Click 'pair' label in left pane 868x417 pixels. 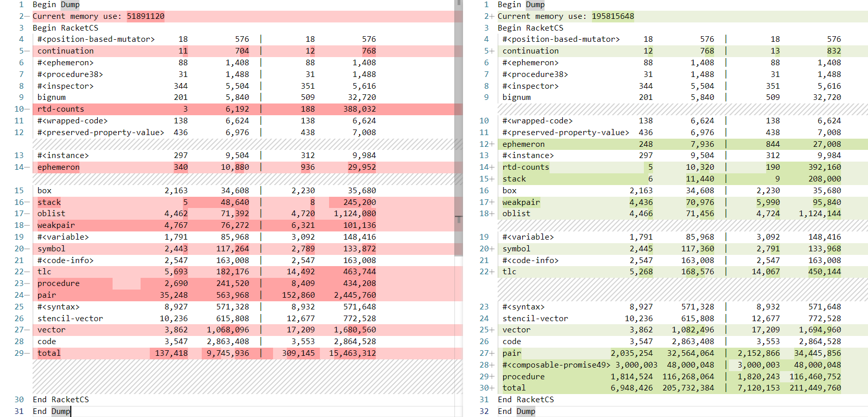(47, 295)
